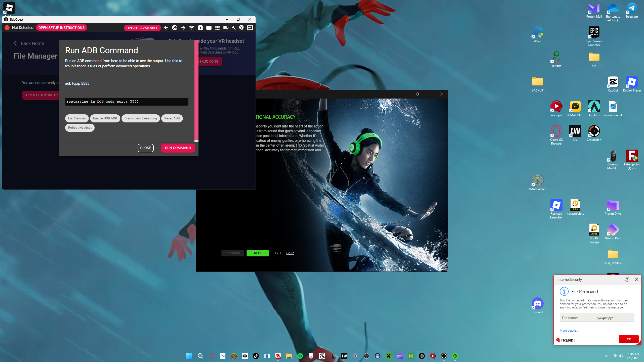Select the Enable USB ADB chip
This screenshot has height=362, width=644.
(105, 118)
